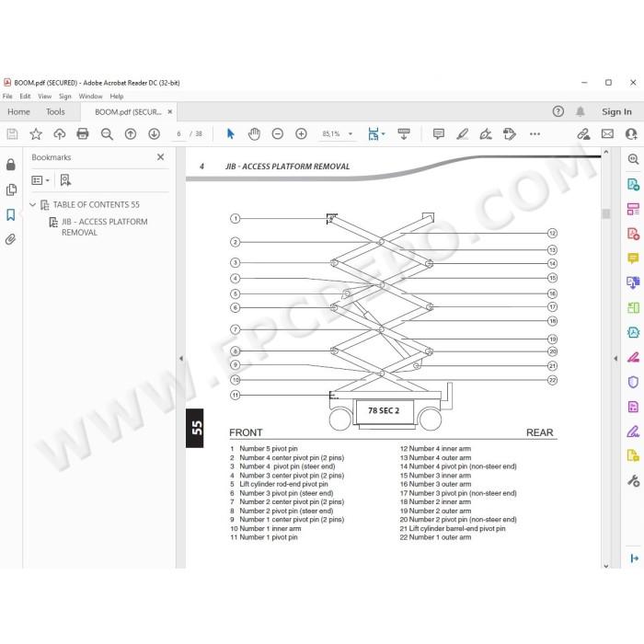Click the read mode keyboard icon
The image size is (644, 644).
coord(404,134)
